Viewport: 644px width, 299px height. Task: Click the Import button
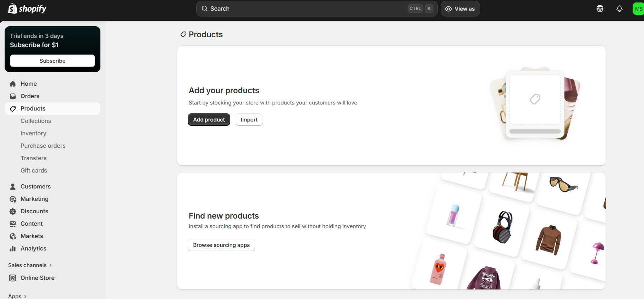[249, 120]
